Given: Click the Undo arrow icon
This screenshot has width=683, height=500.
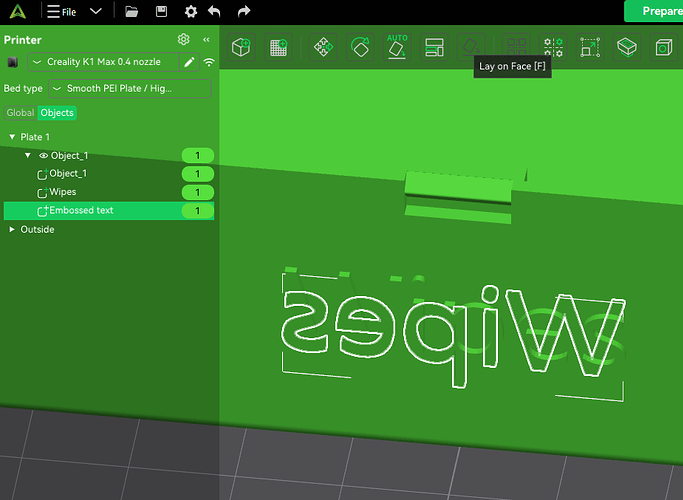Looking at the screenshot, I should [x=214, y=12].
